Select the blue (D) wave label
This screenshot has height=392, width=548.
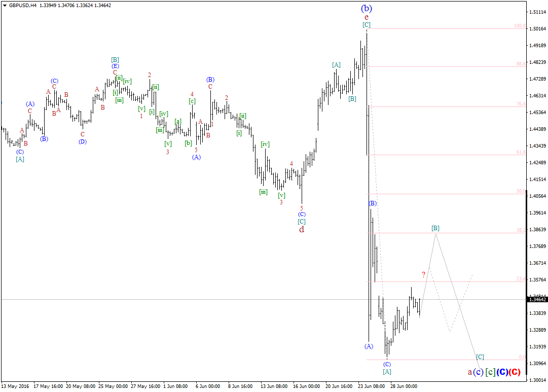(x=82, y=141)
